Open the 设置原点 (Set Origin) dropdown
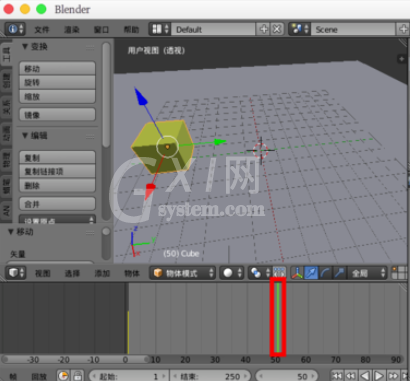This screenshot has width=410, height=381. (57, 219)
